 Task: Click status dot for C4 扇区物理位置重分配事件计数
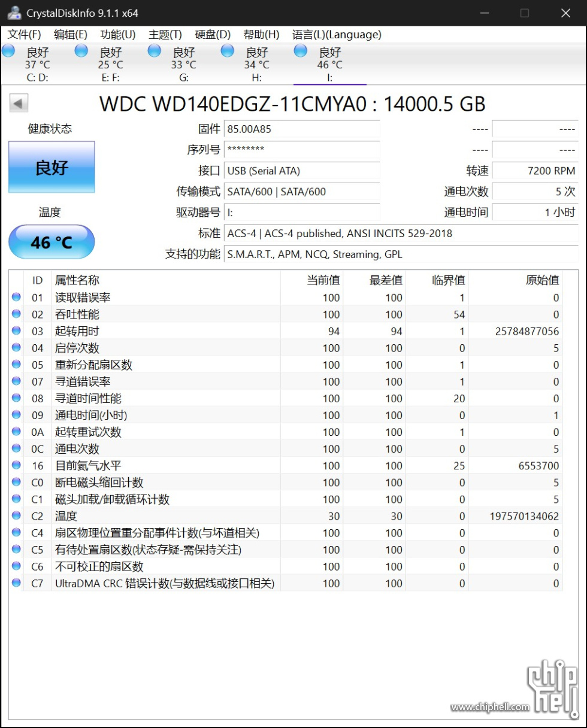[x=16, y=532]
